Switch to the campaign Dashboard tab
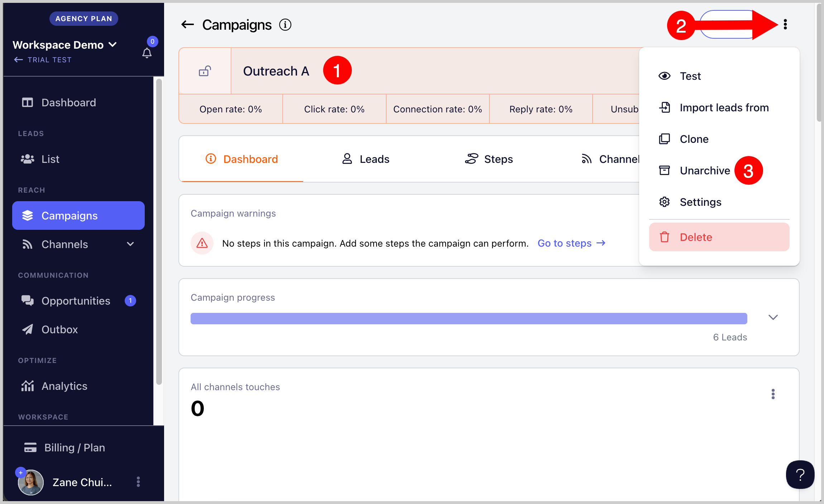This screenshot has width=824, height=504. [x=242, y=159]
